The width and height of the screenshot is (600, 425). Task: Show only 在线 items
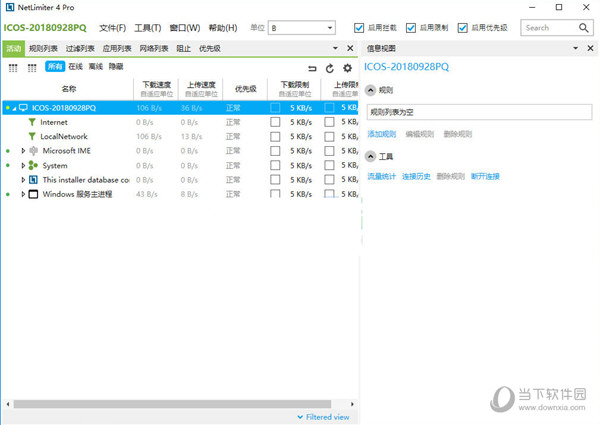tap(75, 67)
